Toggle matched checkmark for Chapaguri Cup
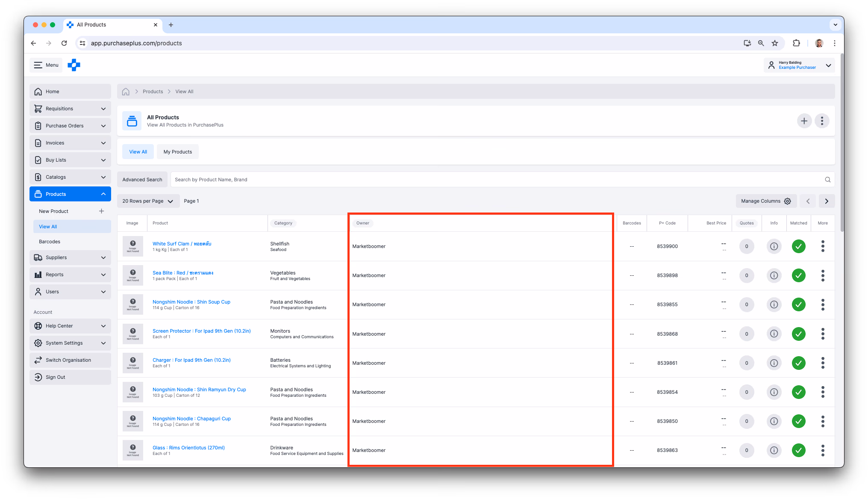 798,421
